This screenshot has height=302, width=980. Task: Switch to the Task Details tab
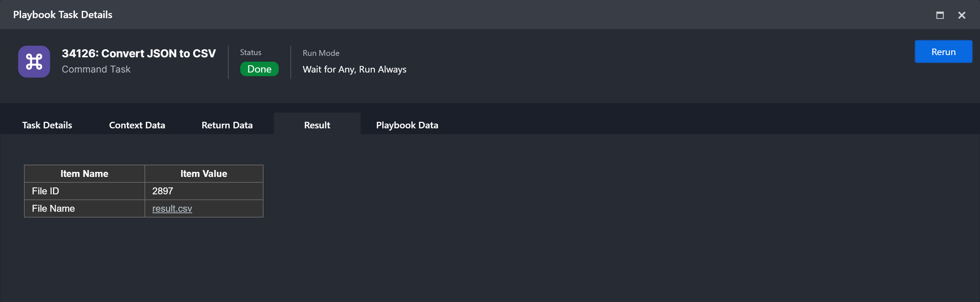pos(47,125)
